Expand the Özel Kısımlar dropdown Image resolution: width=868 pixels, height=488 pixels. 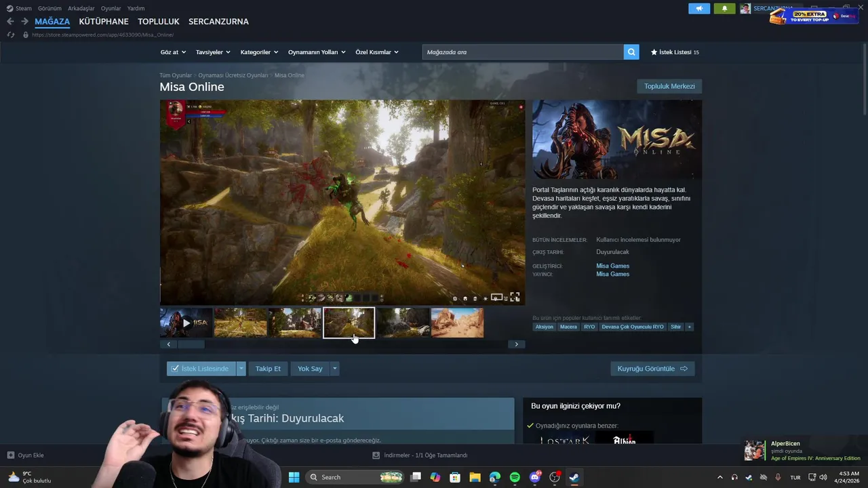point(377,52)
